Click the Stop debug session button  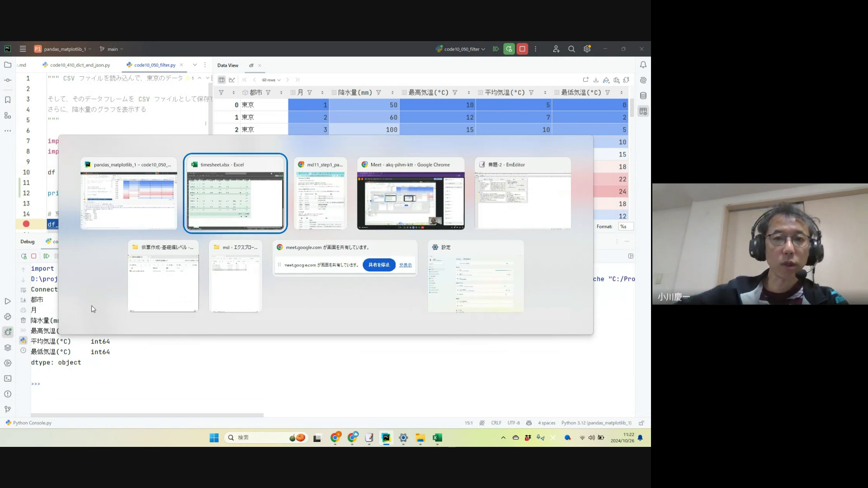tap(522, 49)
